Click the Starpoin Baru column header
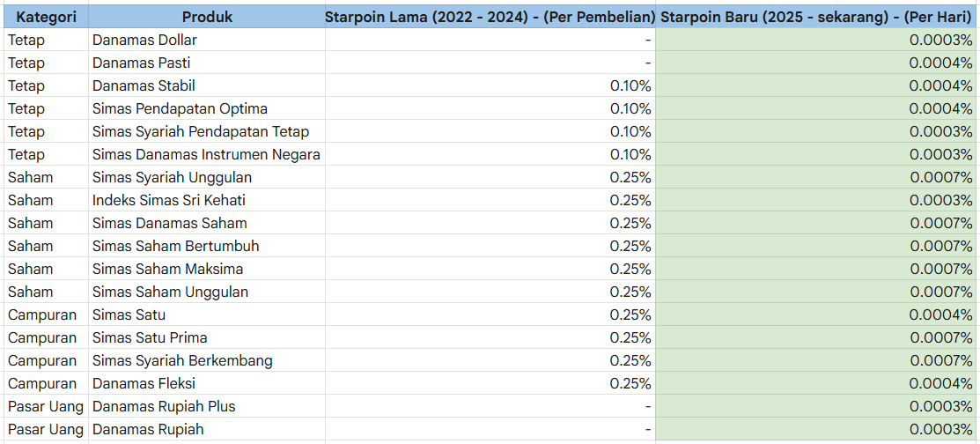The width and height of the screenshot is (980, 444). coord(817,17)
